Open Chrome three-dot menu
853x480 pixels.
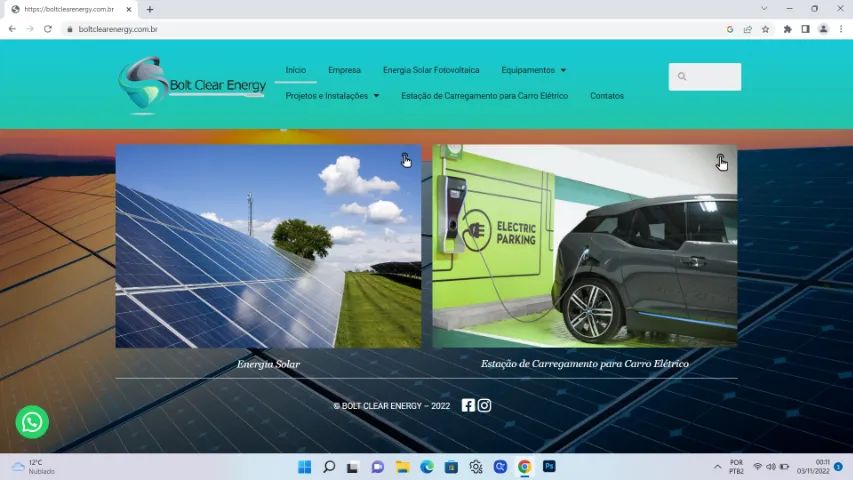pos(841,29)
